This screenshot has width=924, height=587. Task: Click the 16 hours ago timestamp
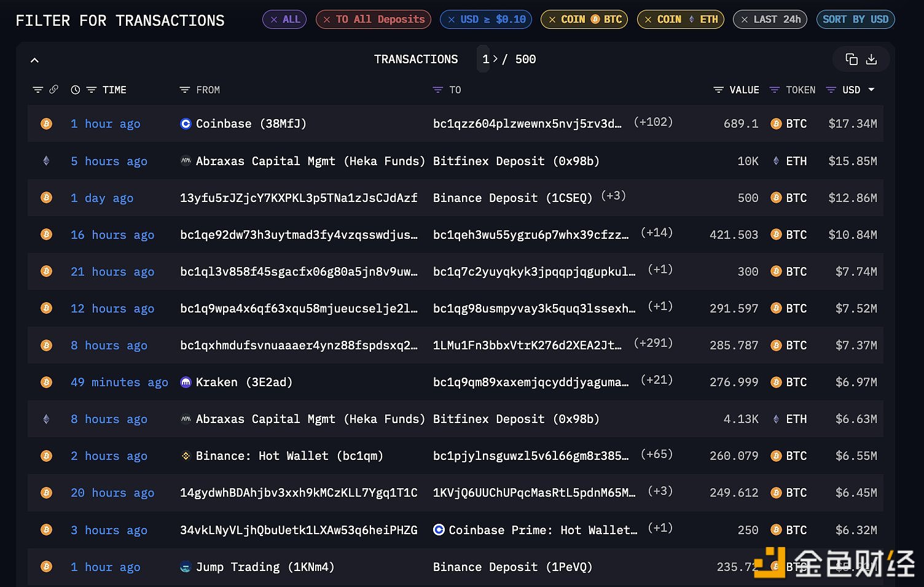112,235
